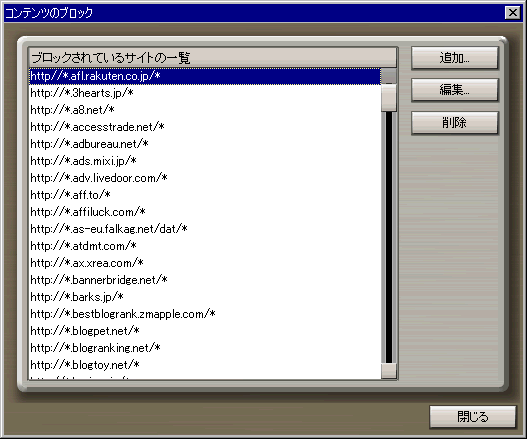Select http://*.3hearts.jp/* entry
527x439 pixels.
[205, 93]
